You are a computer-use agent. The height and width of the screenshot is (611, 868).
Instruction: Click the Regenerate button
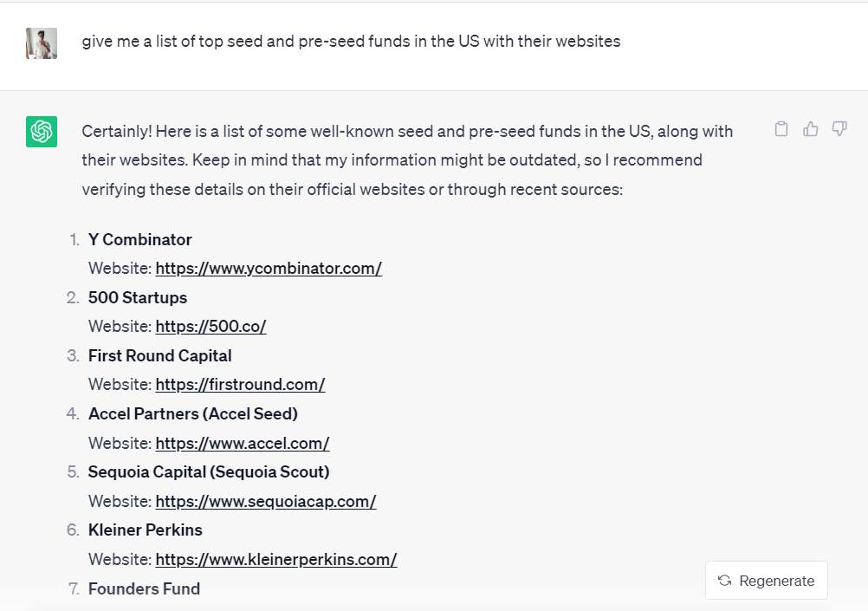(x=766, y=581)
